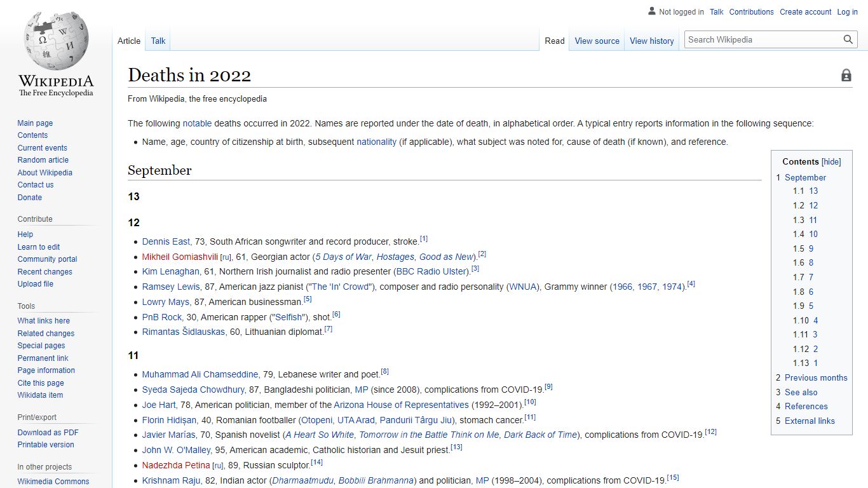
Task: Click Donate in the sidebar
Action: (30, 198)
